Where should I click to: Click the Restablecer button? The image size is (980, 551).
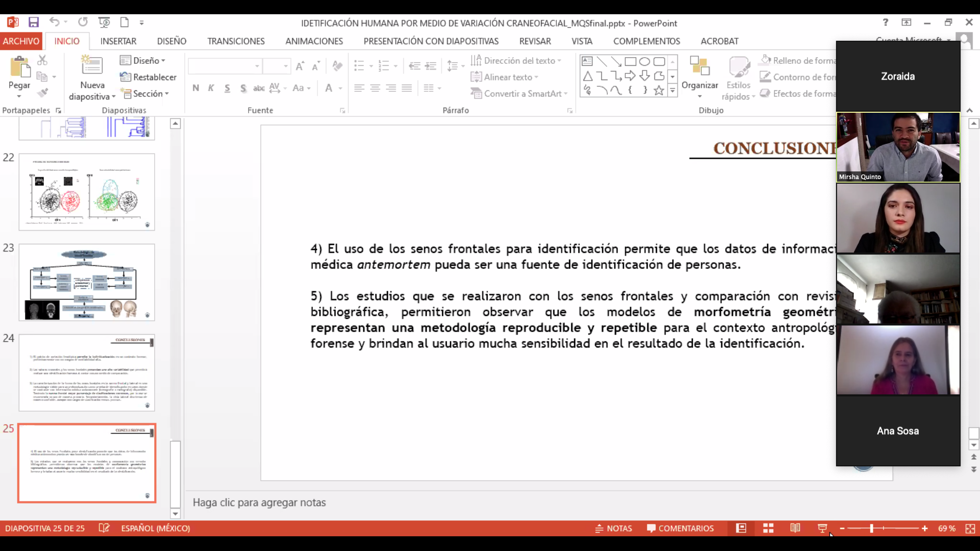(x=148, y=77)
